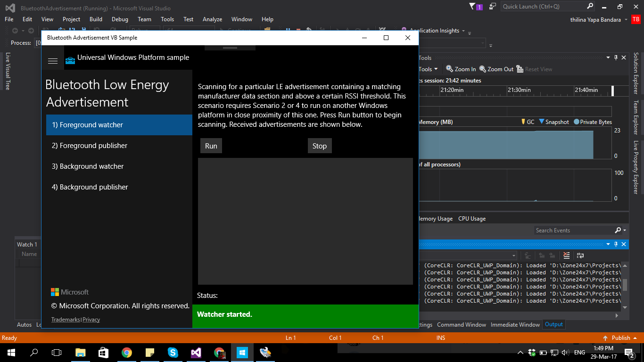Image resolution: width=644 pixels, height=362 pixels.
Task: Switch to the Immediate Window tab
Action: [x=515, y=325]
